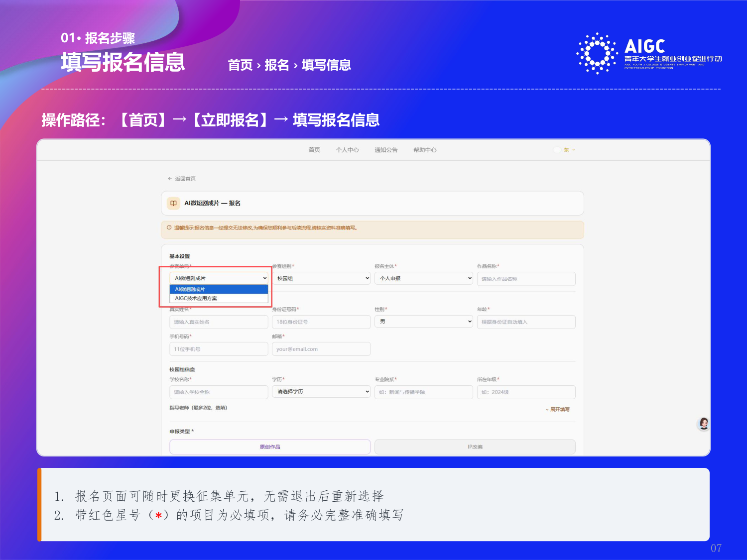Click the your@email.com input field

321,349
